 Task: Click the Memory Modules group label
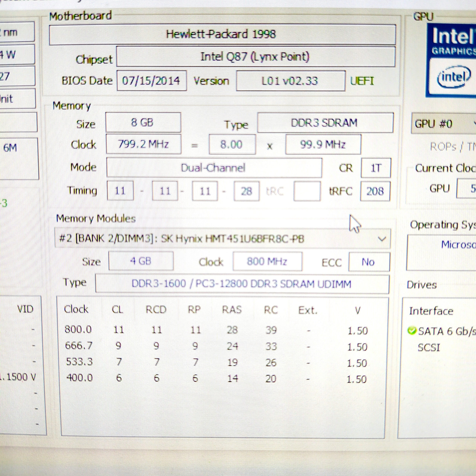(x=96, y=218)
